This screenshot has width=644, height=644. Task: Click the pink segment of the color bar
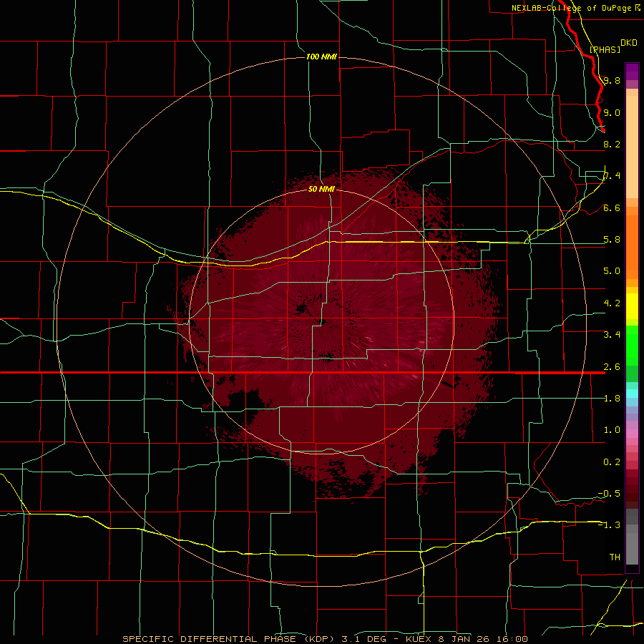(x=632, y=434)
